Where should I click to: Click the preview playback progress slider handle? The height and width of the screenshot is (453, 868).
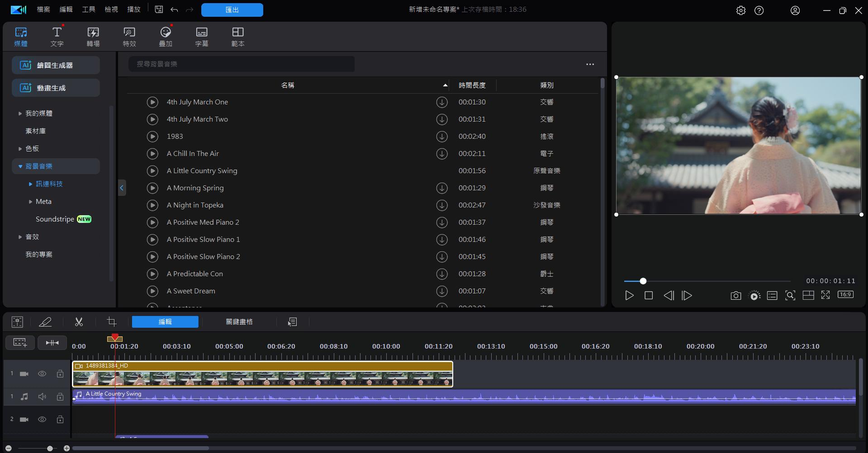643,281
